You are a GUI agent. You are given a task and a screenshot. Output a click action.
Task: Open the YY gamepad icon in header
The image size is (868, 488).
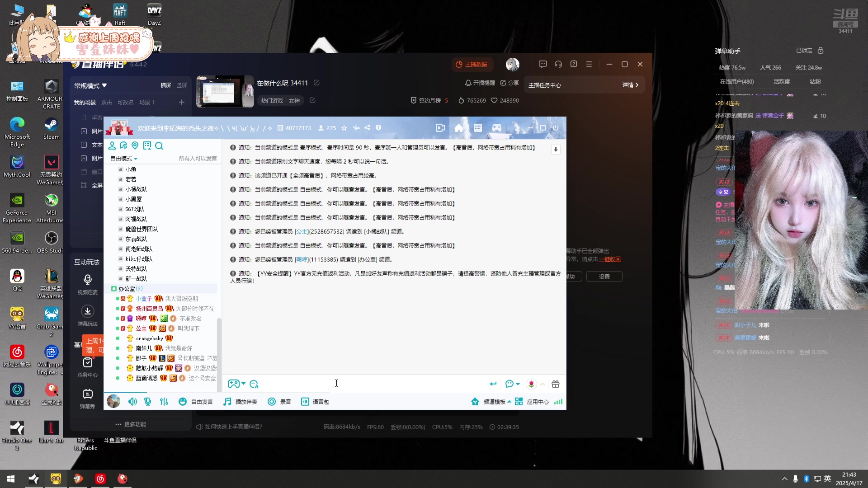tap(497, 128)
